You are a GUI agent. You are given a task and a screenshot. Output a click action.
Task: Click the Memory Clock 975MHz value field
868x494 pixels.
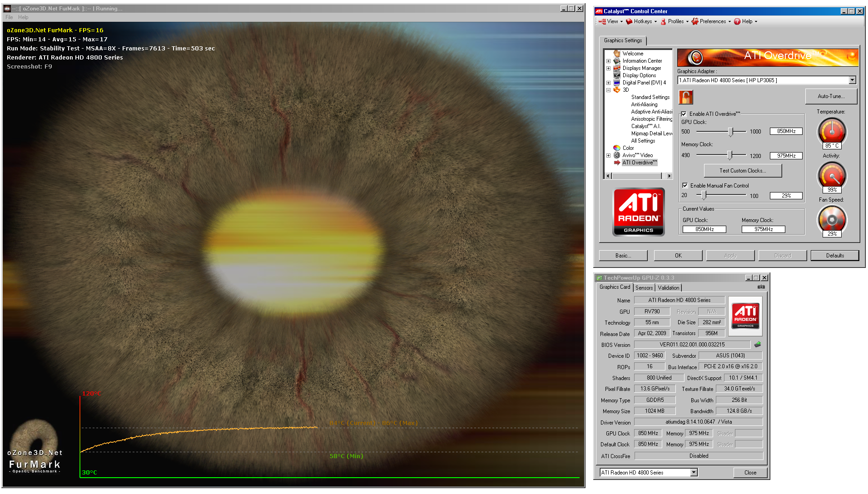click(786, 156)
